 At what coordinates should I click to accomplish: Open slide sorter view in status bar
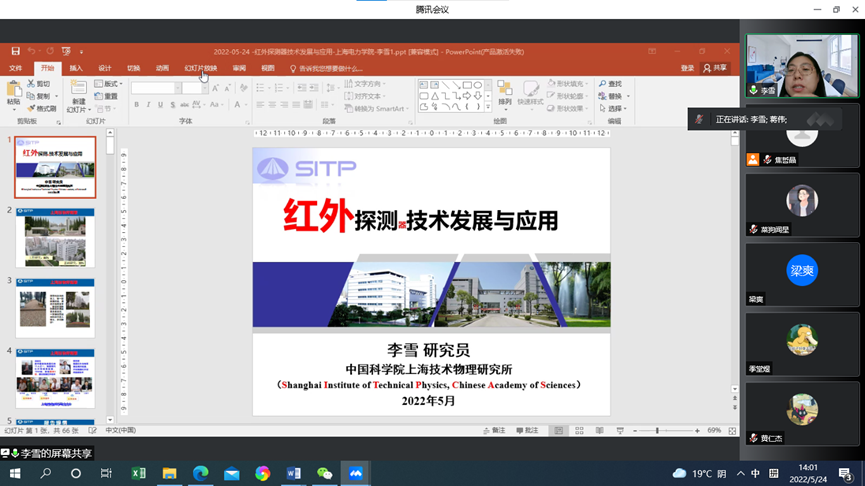click(x=579, y=431)
